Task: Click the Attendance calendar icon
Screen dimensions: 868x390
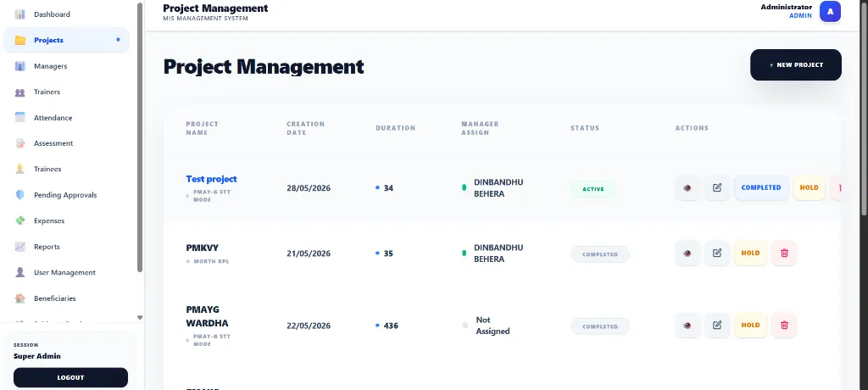Action: click(20, 118)
